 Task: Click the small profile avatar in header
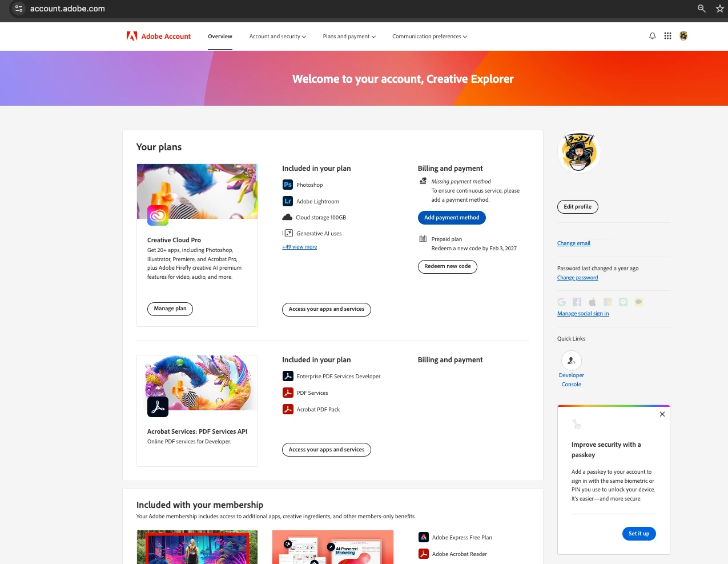683,36
